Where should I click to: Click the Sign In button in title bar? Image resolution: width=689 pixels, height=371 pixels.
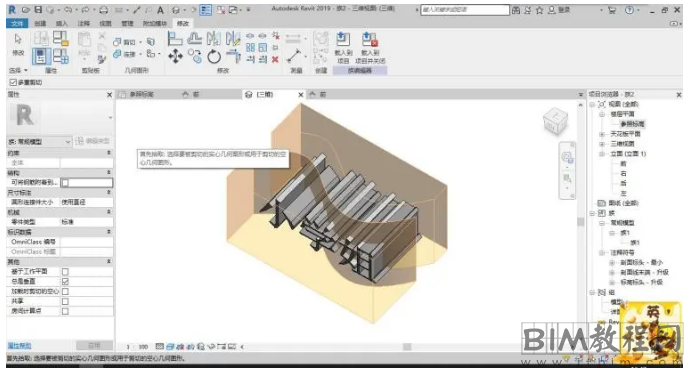pyautogui.click(x=559, y=10)
